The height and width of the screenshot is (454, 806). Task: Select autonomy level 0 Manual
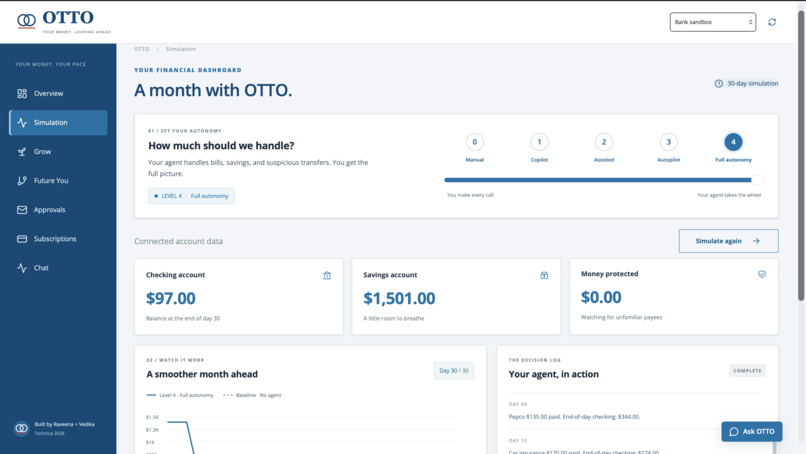click(474, 148)
